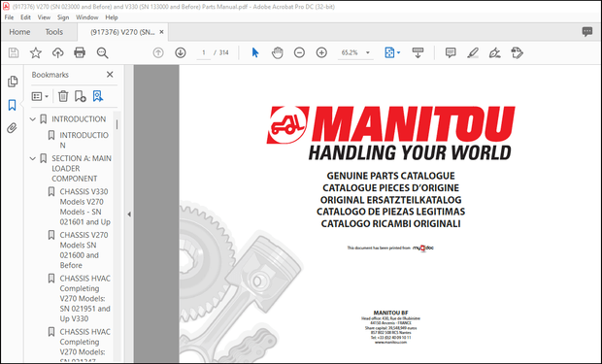Open the Edit menu
602x364 pixels.
coord(25,17)
